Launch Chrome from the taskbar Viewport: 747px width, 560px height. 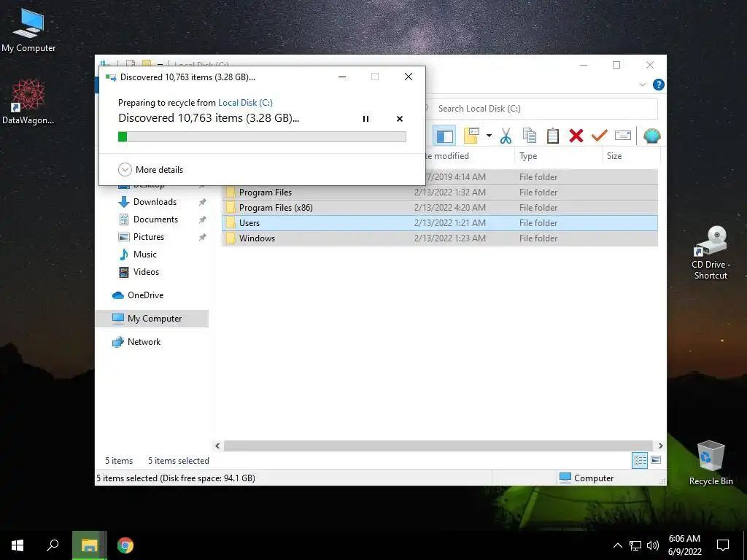125,545
